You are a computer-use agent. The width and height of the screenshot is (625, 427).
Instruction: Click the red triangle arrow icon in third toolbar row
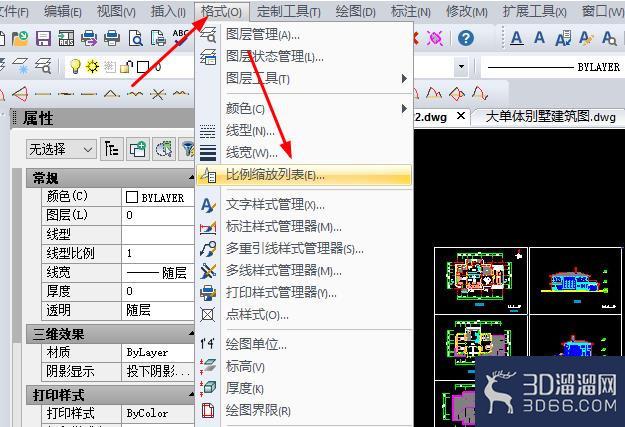click(20, 94)
